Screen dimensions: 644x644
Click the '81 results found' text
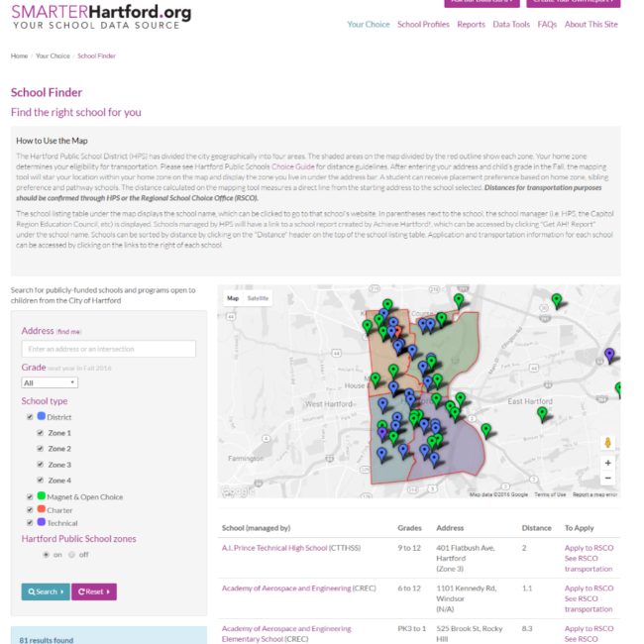46,640
